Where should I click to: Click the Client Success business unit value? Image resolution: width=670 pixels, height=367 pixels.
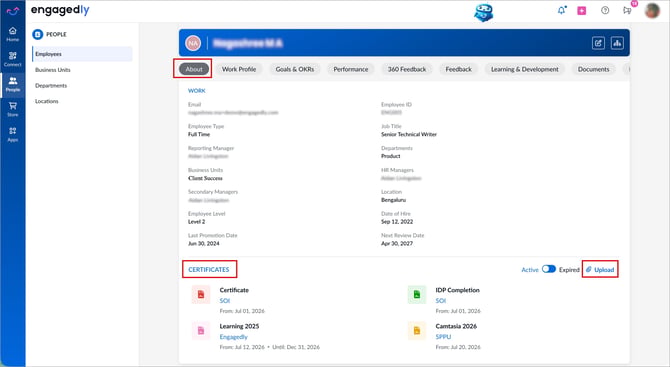[205, 178]
